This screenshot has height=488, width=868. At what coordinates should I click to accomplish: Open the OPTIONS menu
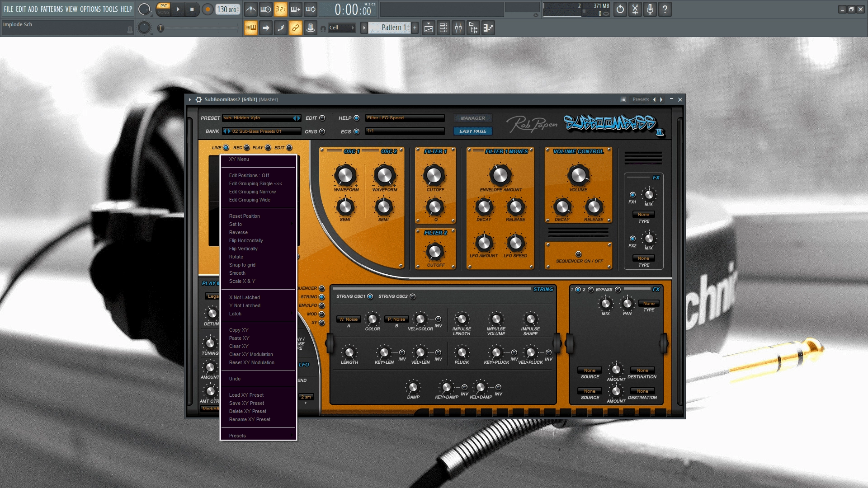(90, 9)
